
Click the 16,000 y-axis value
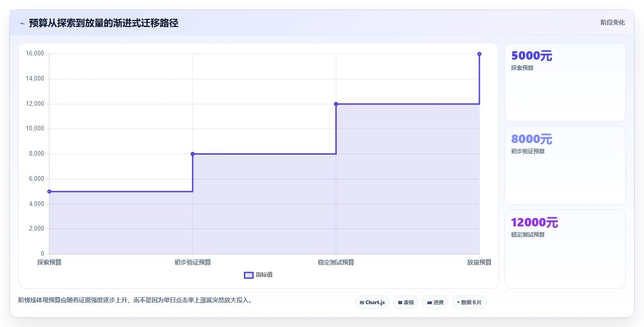tap(35, 54)
